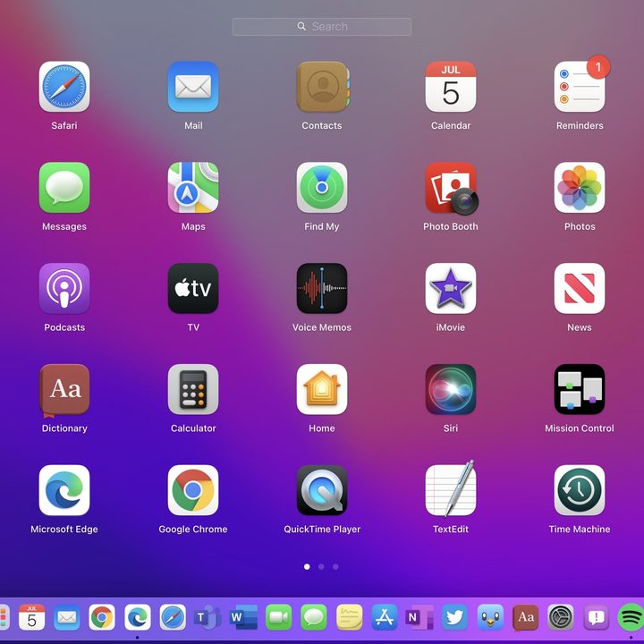644x644 pixels.
Task: Open Time Machine
Action: click(x=580, y=490)
